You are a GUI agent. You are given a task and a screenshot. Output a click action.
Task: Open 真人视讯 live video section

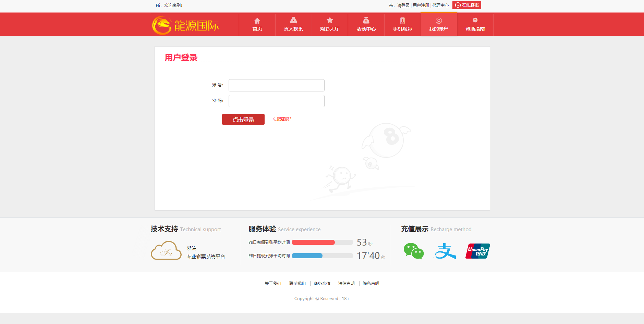293,24
